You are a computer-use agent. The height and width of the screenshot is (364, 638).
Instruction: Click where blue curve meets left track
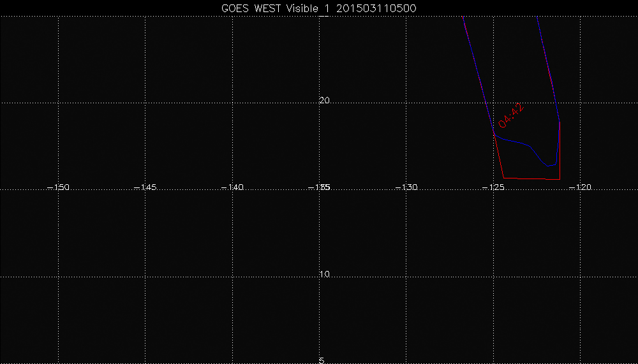[x=494, y=135]
